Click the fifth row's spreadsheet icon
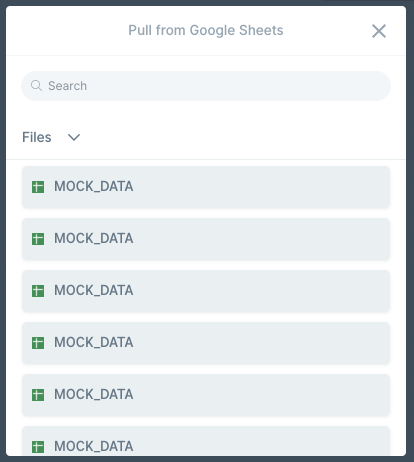Screen dimensions: 414x462 pos(38,395)
